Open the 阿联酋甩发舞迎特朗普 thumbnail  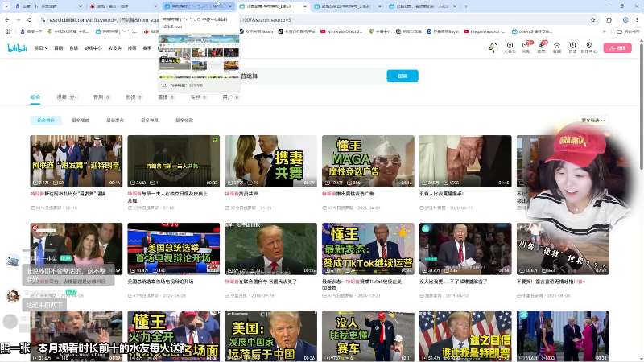click(x=76, y=162)
